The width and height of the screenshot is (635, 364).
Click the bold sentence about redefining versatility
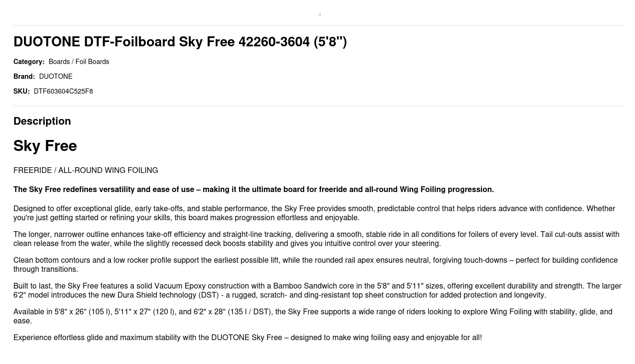(253, 190)
